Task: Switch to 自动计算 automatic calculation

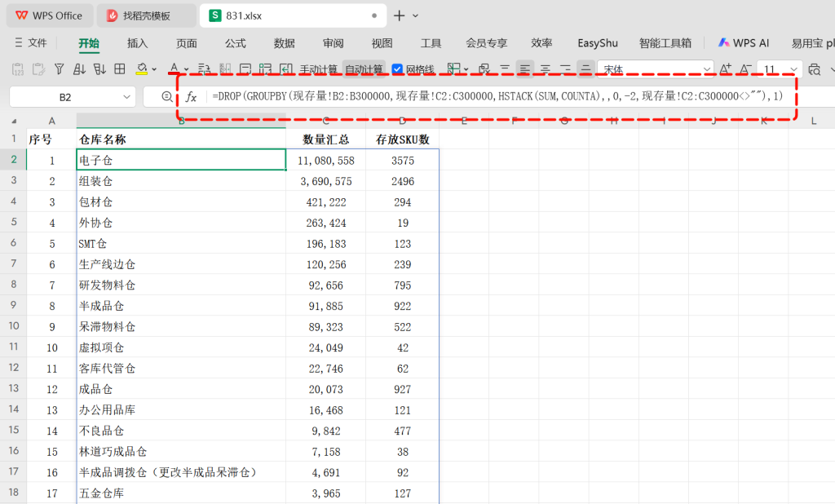Action: pos(364,69)
